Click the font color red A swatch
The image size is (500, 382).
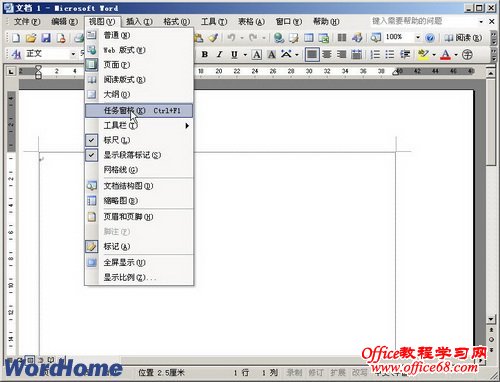pyautogui.click(x=445, y=54)
